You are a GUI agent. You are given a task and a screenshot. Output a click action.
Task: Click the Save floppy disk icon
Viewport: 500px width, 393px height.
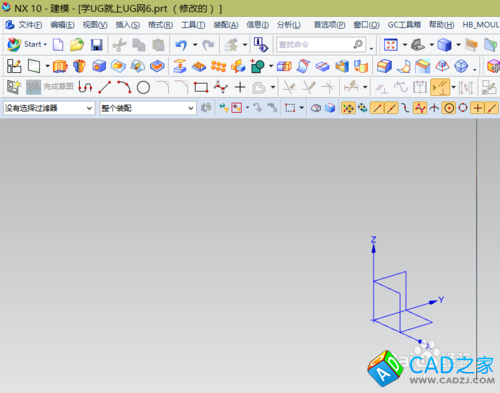pyautogui.click(x=97, y=45)
